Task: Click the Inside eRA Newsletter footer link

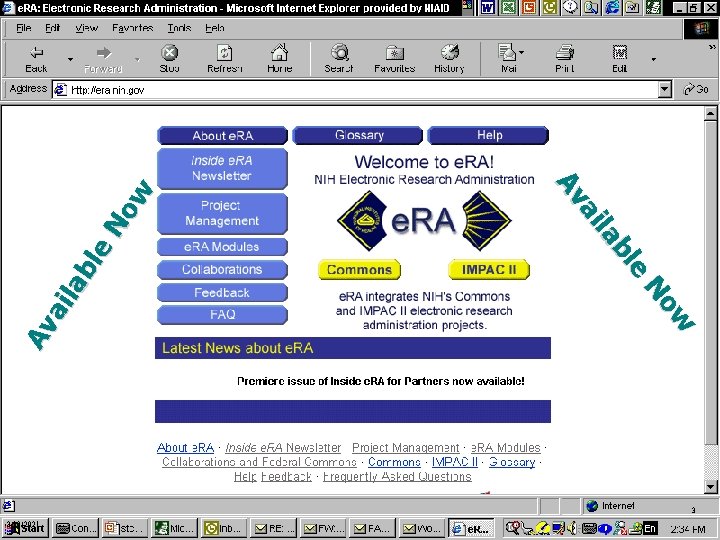Action: pyautogui.click(x=283, y=448)
